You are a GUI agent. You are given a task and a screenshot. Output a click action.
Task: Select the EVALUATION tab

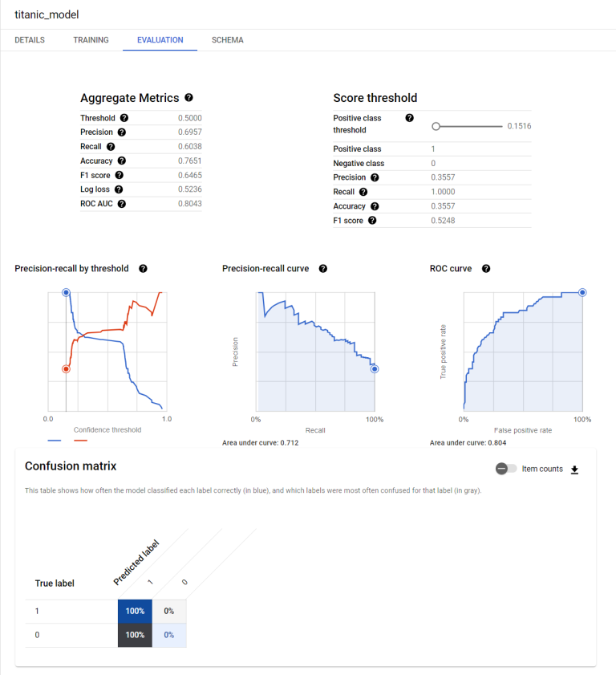(160, 39)
